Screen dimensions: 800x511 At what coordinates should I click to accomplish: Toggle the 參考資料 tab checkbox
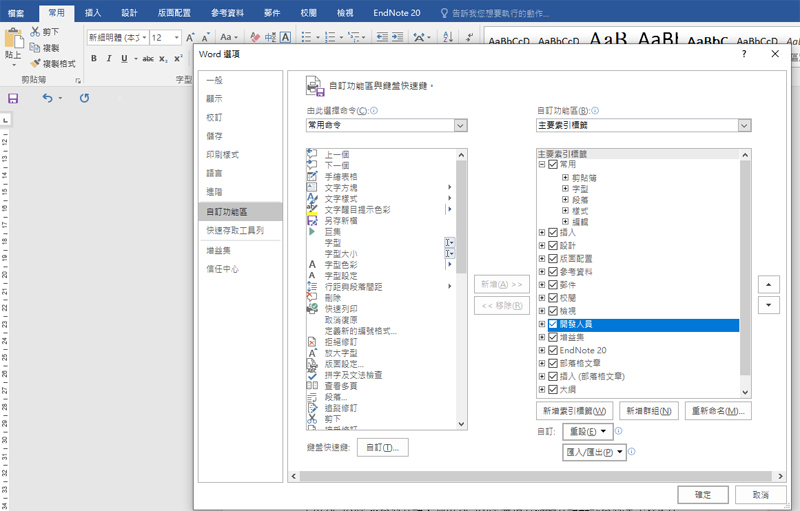coord(553,272)
